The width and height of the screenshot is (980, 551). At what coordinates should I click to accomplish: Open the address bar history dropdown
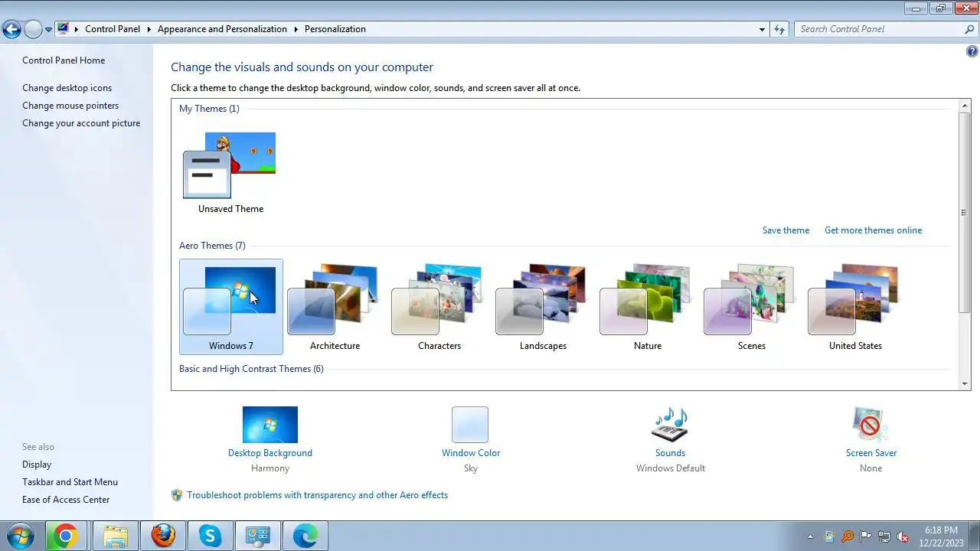762,29
